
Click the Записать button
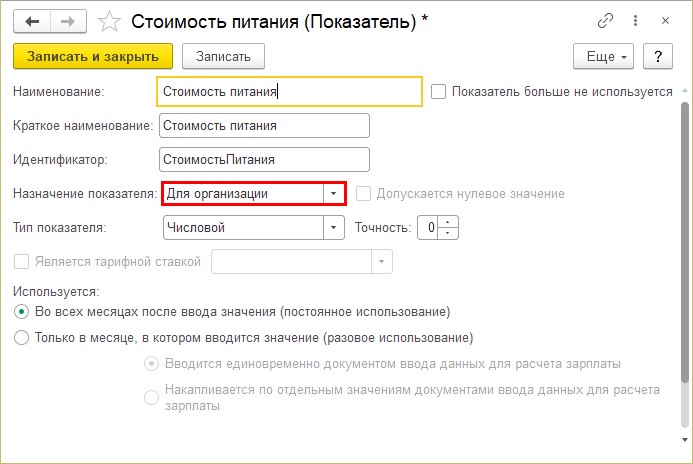click(x=223, y=56)
